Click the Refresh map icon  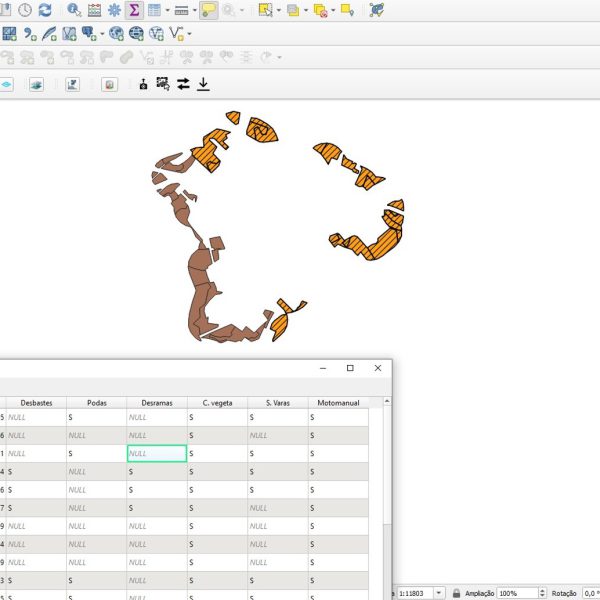pos(45,10)
